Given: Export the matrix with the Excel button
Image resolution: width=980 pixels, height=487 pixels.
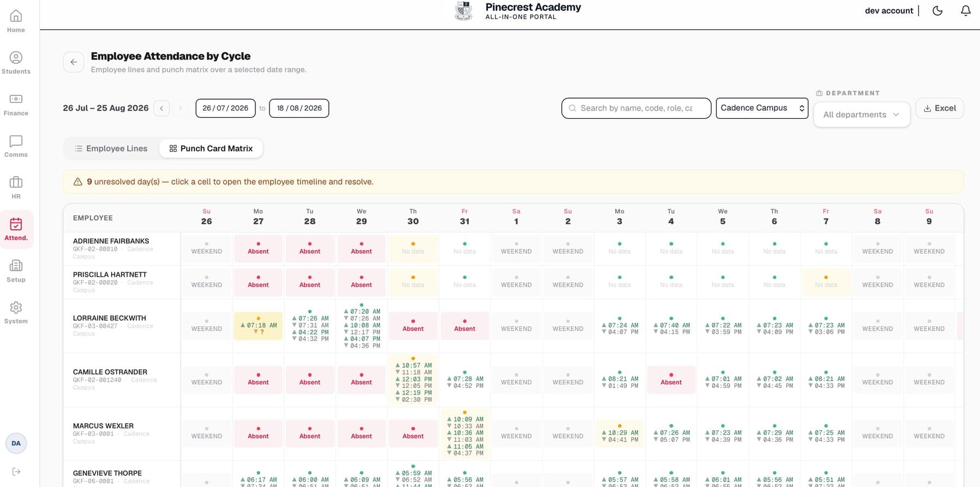Looking at the screenshot, I should 940,108.
